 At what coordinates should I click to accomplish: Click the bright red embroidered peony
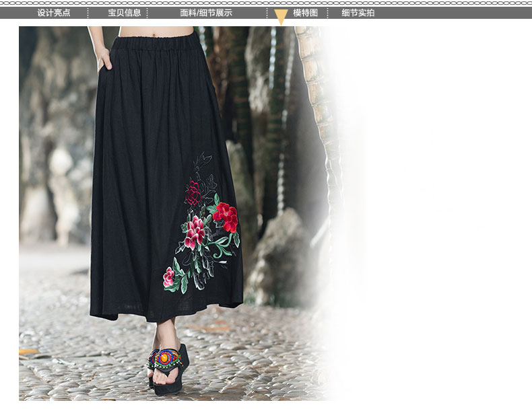(x=227, y=216)
